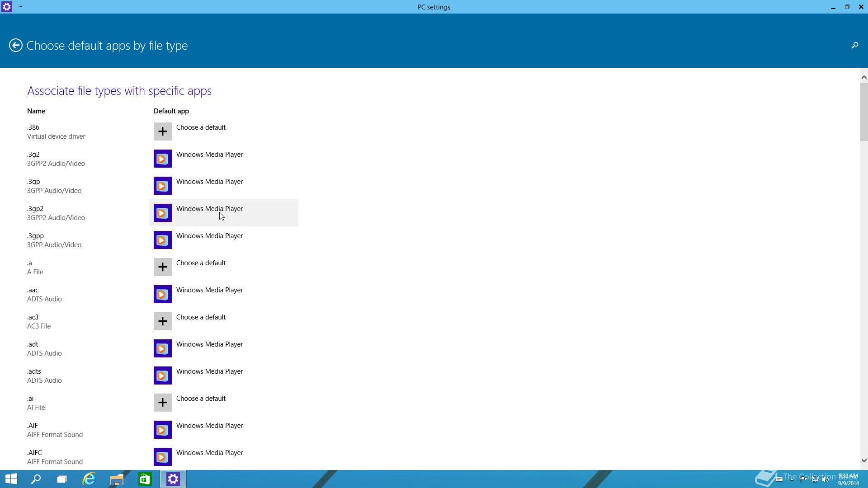Show hidden tray icons

tap(792, 479)
